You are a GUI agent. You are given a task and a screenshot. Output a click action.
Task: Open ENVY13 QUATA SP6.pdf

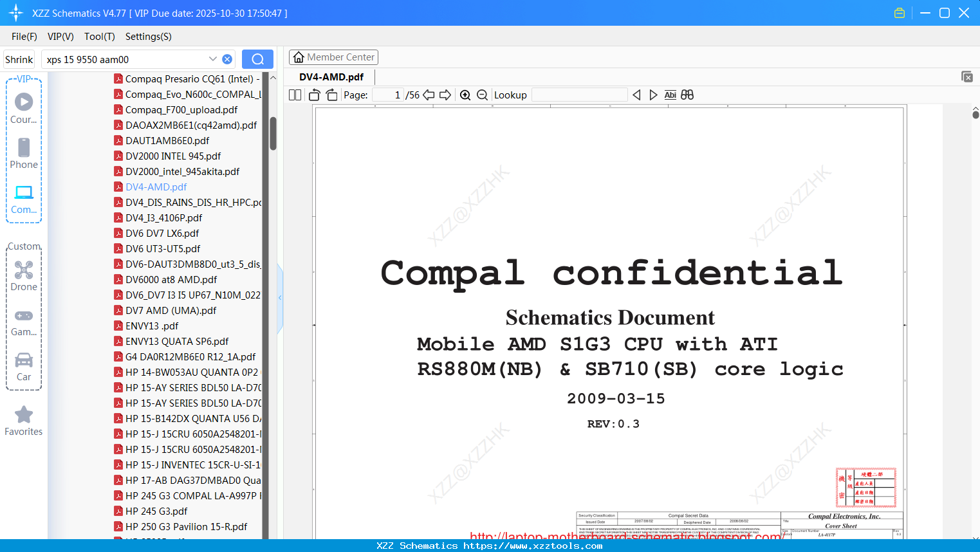tap(171, 342)
